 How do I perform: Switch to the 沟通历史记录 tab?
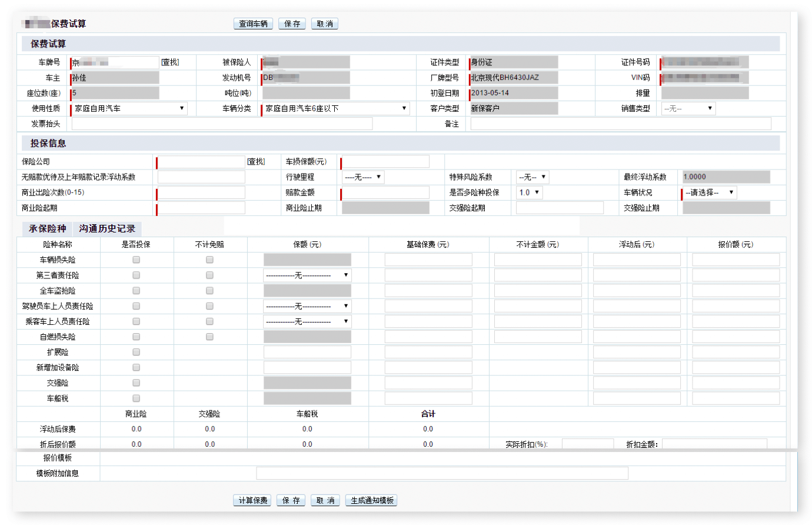coord(107,228)
